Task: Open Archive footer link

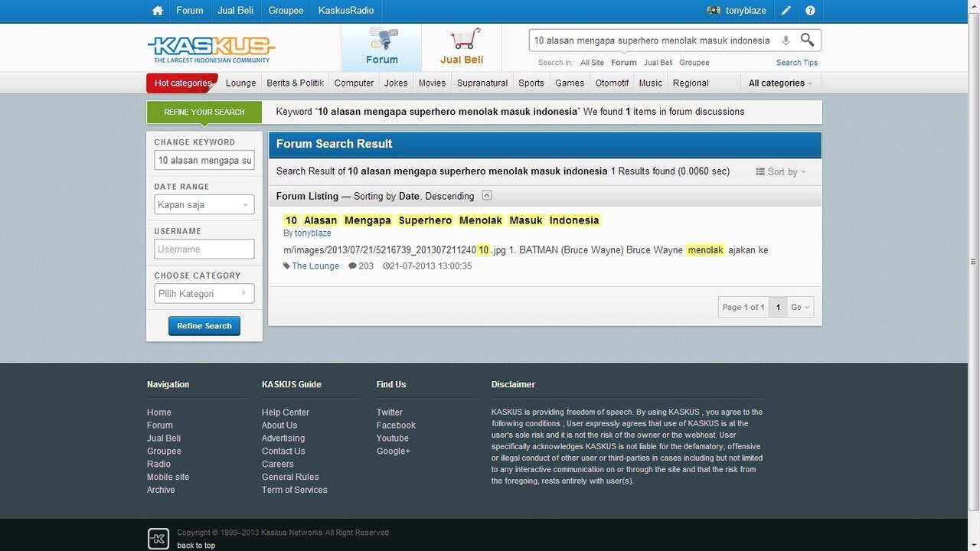Action: [161, 490]
